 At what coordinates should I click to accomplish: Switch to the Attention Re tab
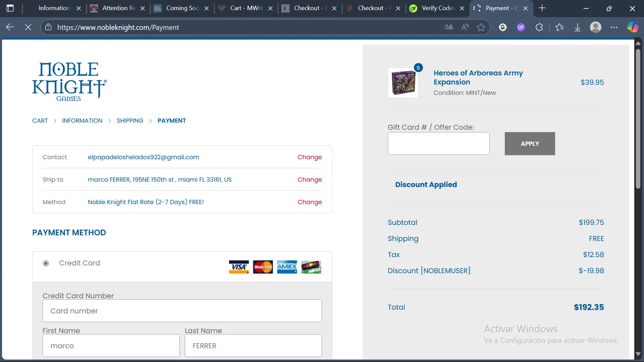click(x=118, y=8)
